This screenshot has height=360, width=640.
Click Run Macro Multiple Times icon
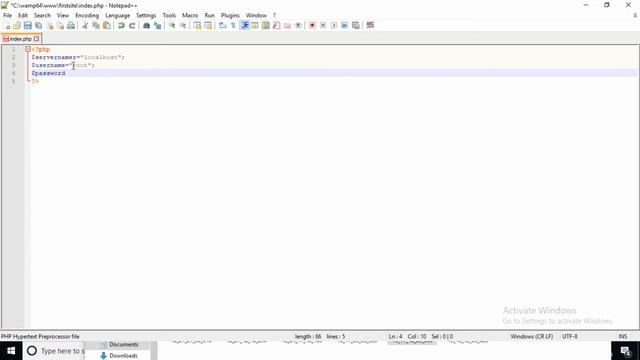[x=344, y=25]
